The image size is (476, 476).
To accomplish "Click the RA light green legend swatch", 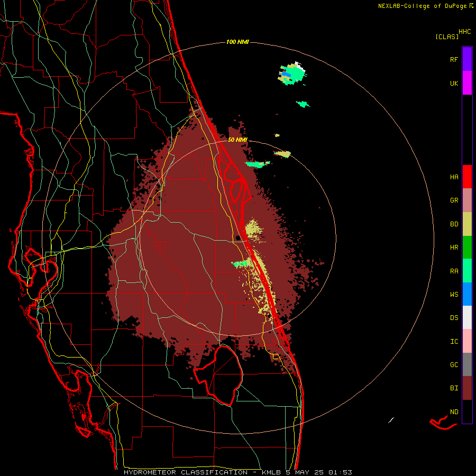I will click(467, 270).
